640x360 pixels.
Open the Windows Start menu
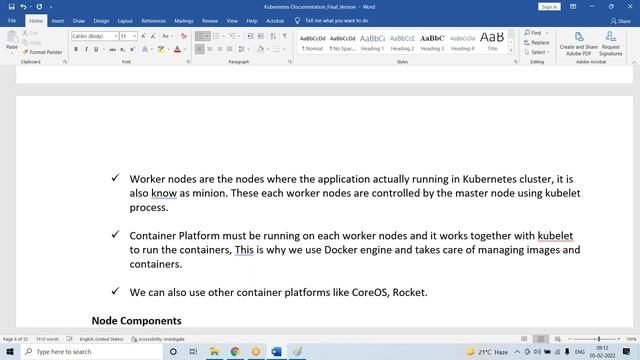pos(10,351)
